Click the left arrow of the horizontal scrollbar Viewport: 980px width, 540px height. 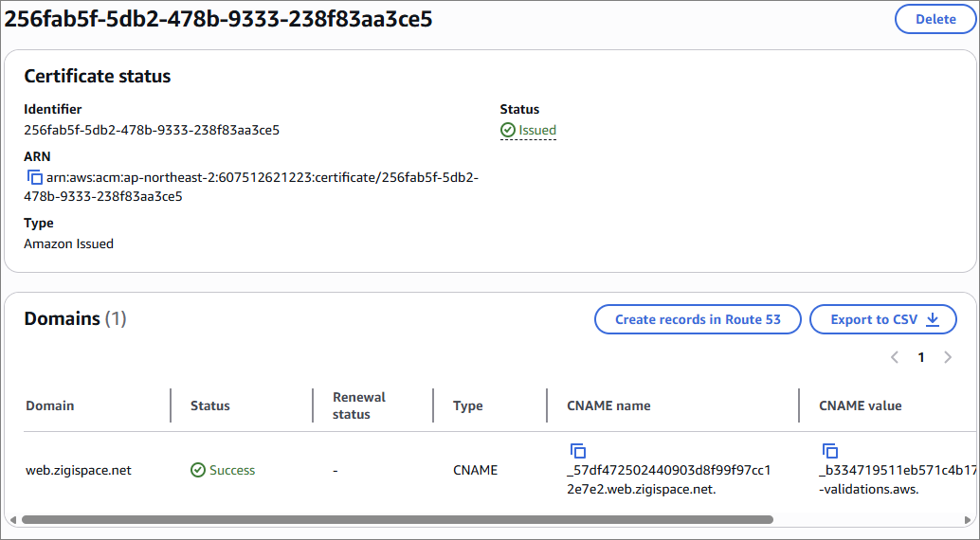pyautogui.click(x=13, y=519)
